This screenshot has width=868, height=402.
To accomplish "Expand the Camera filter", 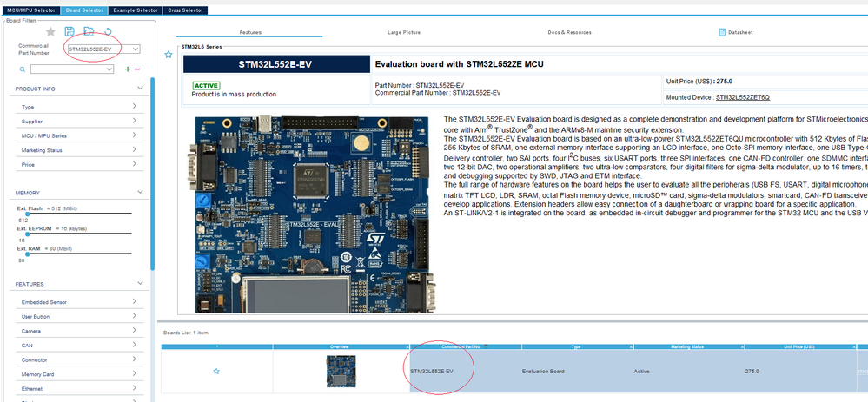I will [x=135, y=330].
